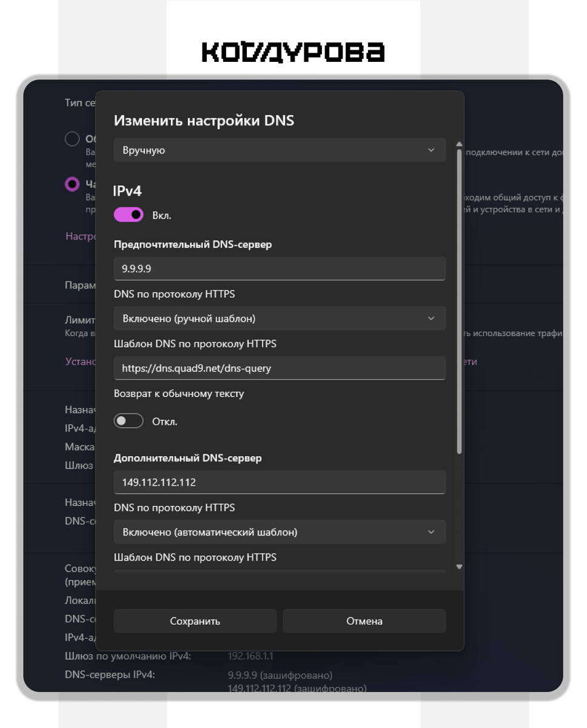This screenshot has width=587, height=728.
Task: Open the Вручную DNS mode dropdown
Action: coord(280,150)
